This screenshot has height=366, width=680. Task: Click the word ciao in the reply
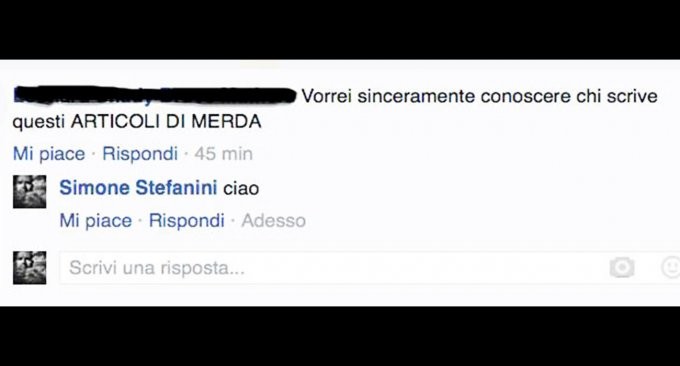pyautogui.click(x=241, y=189)
